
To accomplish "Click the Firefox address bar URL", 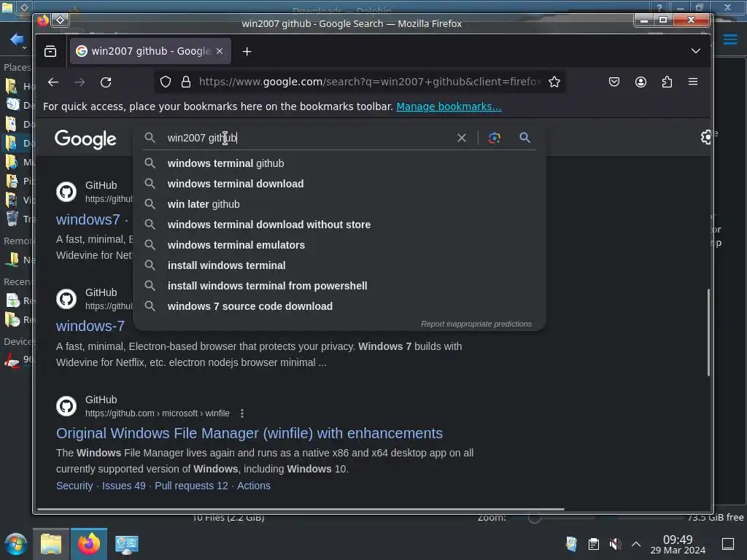I will 370,82.
